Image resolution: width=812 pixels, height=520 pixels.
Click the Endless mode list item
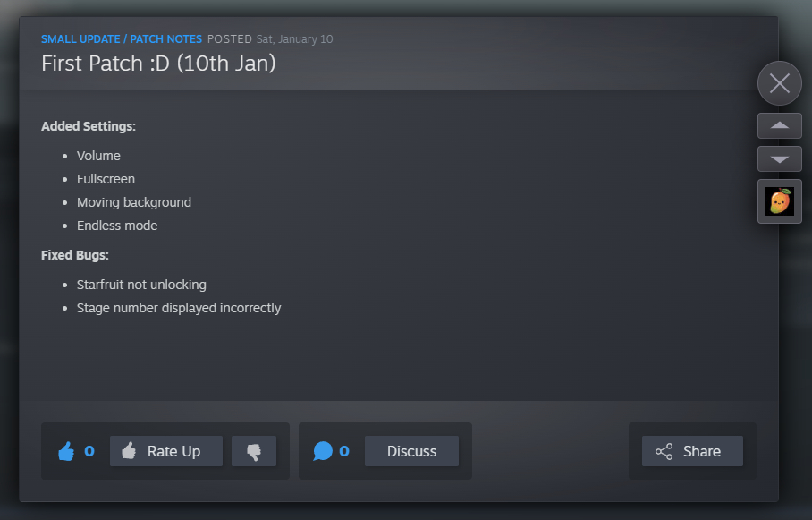click(117, 226)
